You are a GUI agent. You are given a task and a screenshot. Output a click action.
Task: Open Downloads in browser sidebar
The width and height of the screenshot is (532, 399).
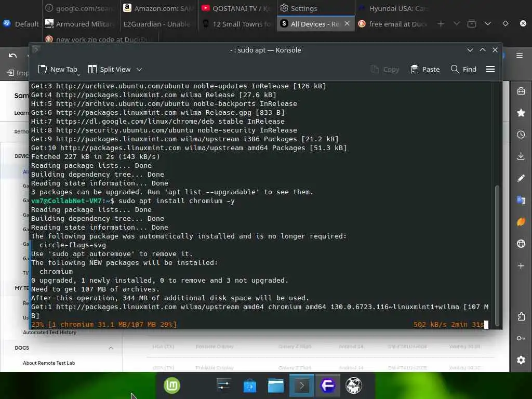(521, 156)
